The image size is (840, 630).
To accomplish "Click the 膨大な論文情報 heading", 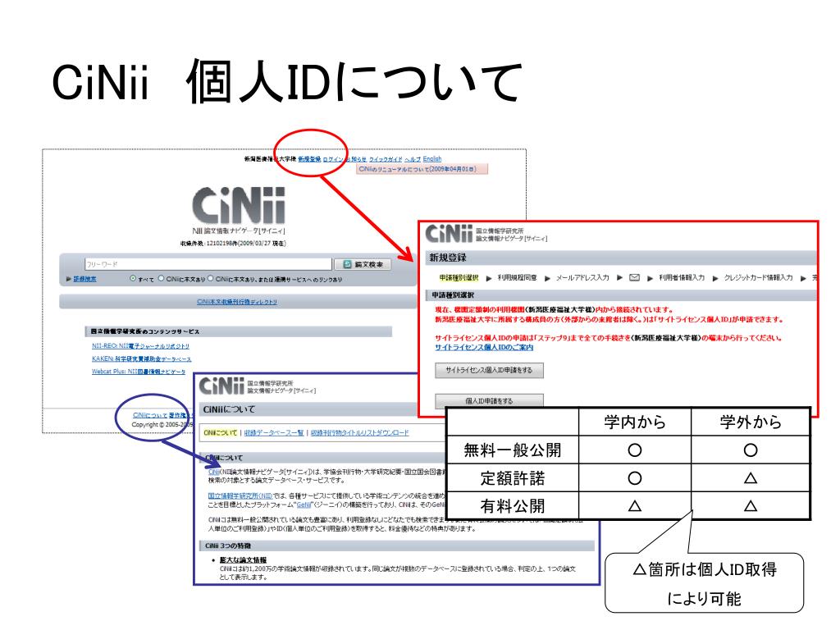I will [x=243, y=559].
